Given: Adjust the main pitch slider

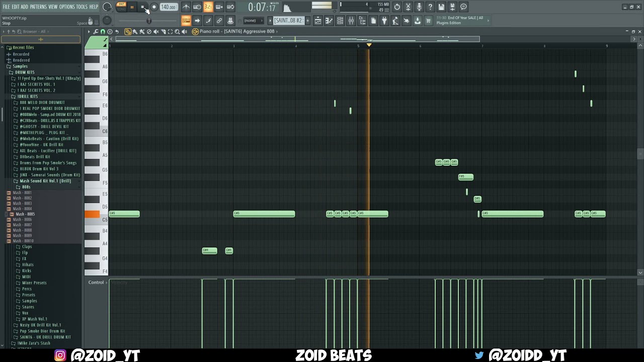Looking at the screenshot, I should pyautogui.click(x=148, y=21).
